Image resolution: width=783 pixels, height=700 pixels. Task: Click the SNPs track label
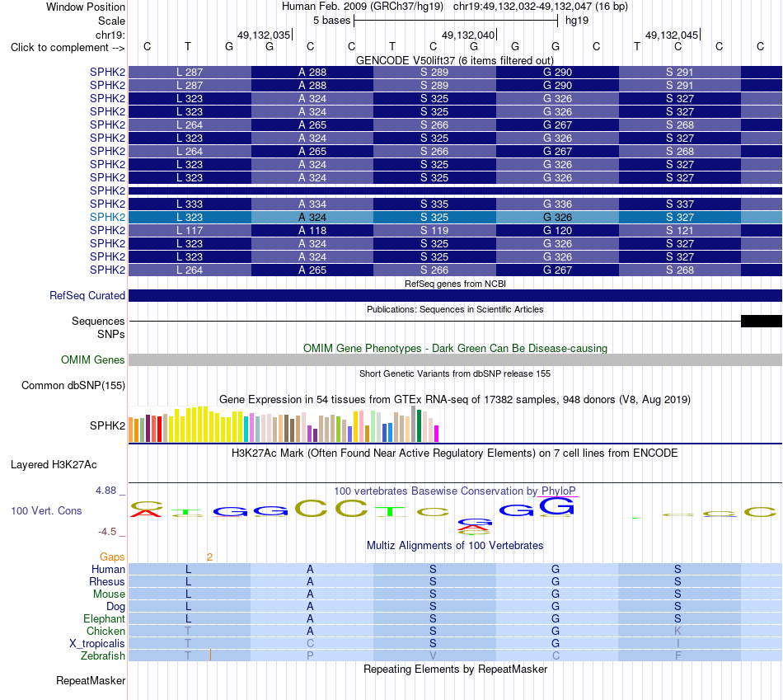pos(111,334)
